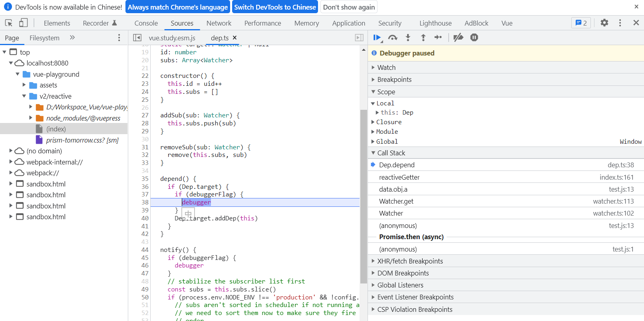The height and width of the screenshot is (321, 644).
Task: Expand the Watch section
Action: tap(386, 67)
